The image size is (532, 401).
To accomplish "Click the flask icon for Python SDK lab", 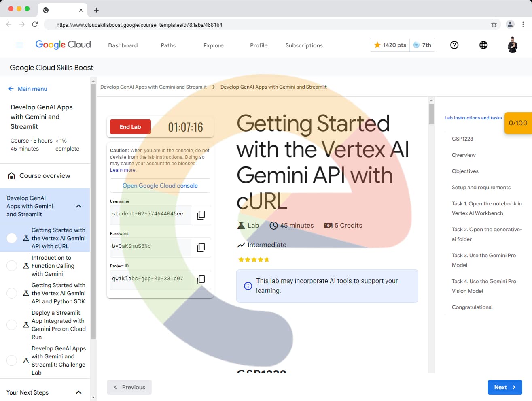I will (26, 293).
